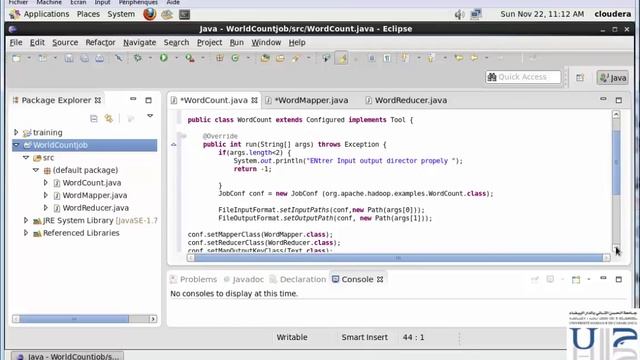Switch to the WordReducer.java editor tab
Image resolution: width=640 pixels, height=360 pixels.
(x=411, y=100)
